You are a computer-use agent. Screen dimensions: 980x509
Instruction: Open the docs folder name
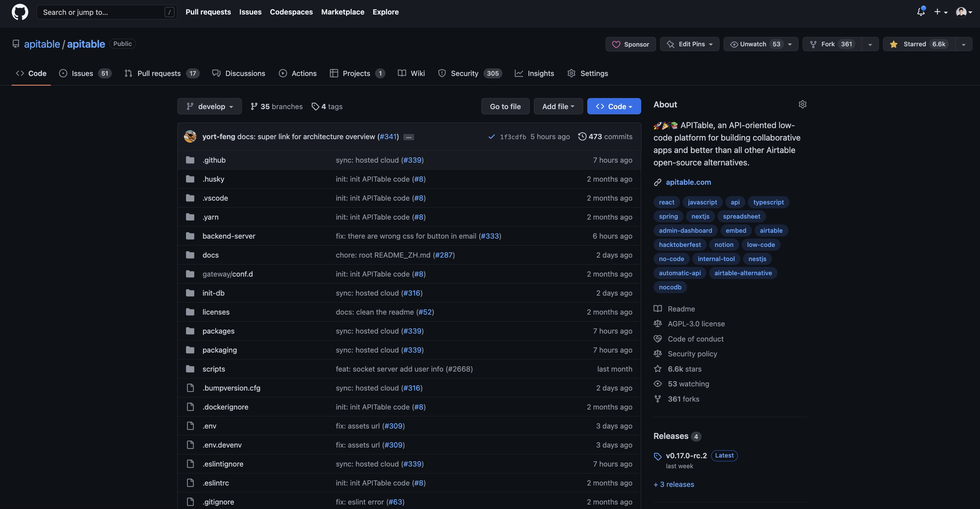[210, 255]
